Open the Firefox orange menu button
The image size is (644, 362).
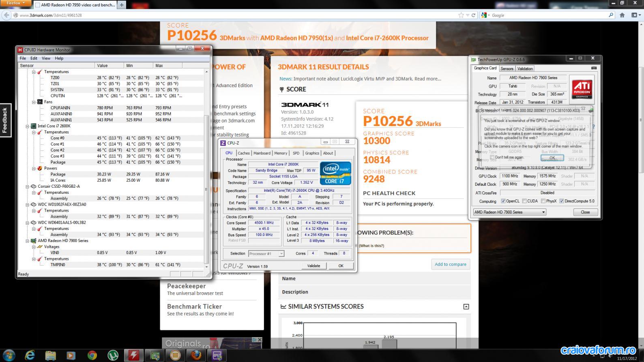pos(15,3)
